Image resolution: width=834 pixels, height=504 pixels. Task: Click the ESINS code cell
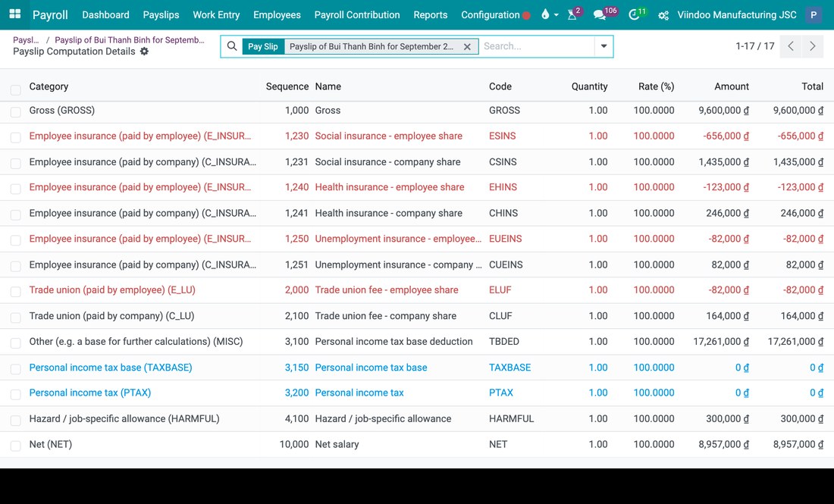pyautogui.click(x=503, y=136)
